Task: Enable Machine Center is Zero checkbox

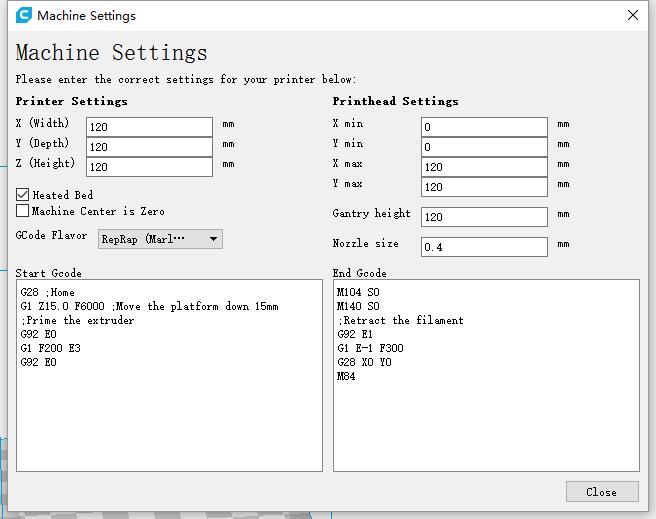Action: (x=23, y=211)
